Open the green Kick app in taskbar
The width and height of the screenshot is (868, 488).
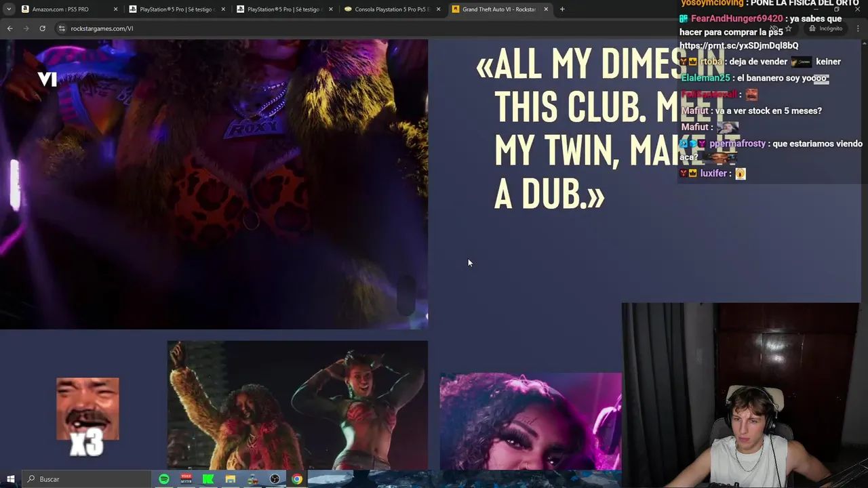(x=208, y=479)
